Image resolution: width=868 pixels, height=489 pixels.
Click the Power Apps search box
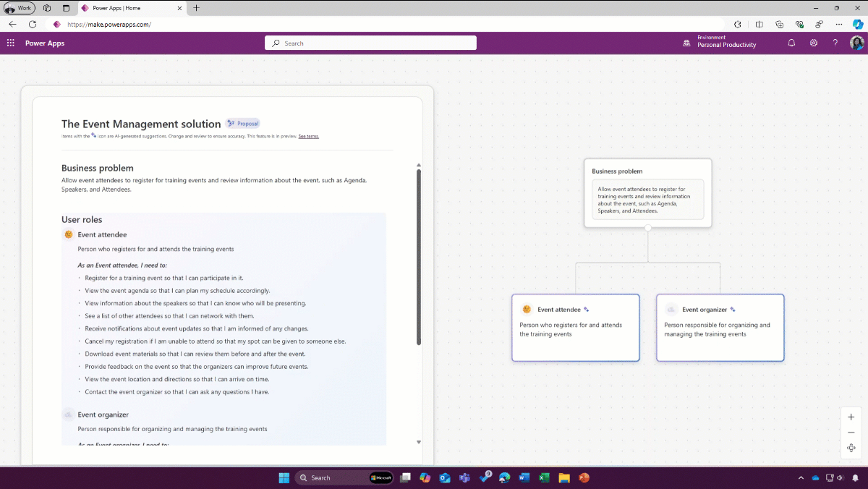click(370, 43)
